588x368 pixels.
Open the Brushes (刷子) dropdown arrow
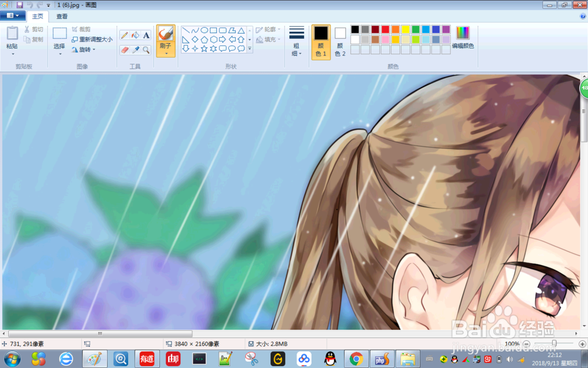[166, 54]
